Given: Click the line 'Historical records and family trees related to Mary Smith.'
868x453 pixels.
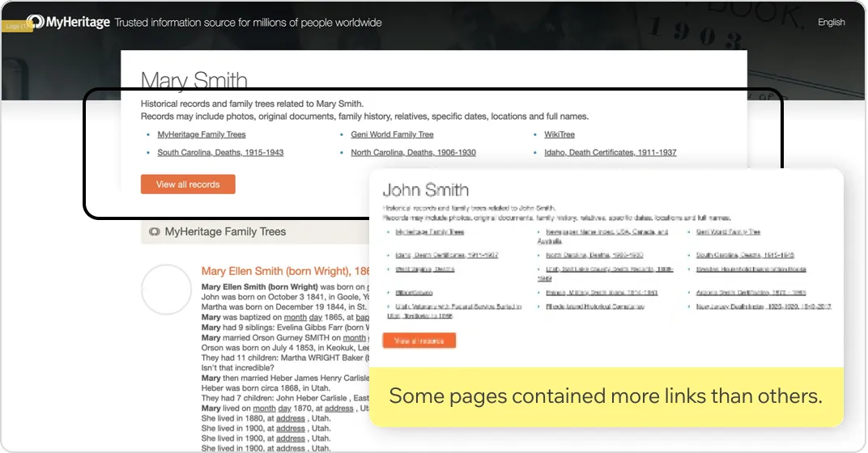Looking at the screenshot, I should (x=252, y=104).
